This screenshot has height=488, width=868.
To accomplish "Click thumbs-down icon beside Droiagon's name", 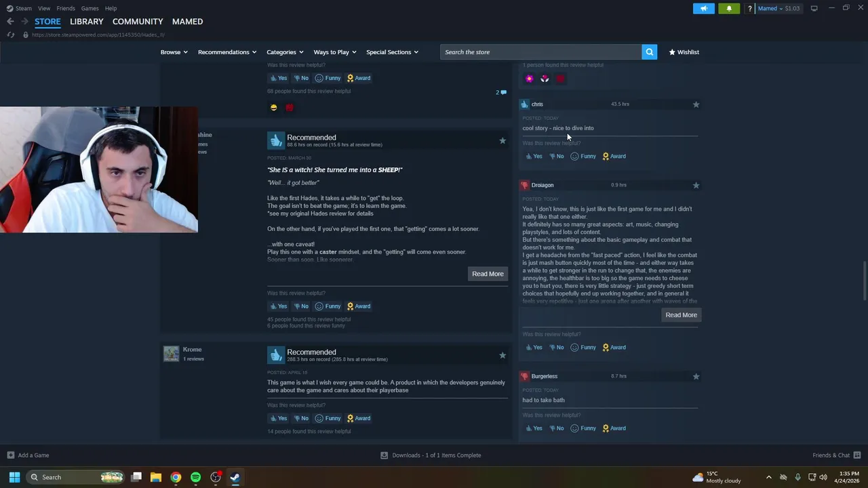I will (x=524, y=185).
